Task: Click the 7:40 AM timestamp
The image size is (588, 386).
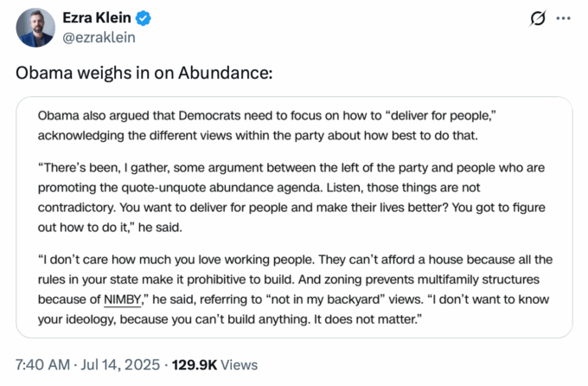Action: tap(42, 364)
